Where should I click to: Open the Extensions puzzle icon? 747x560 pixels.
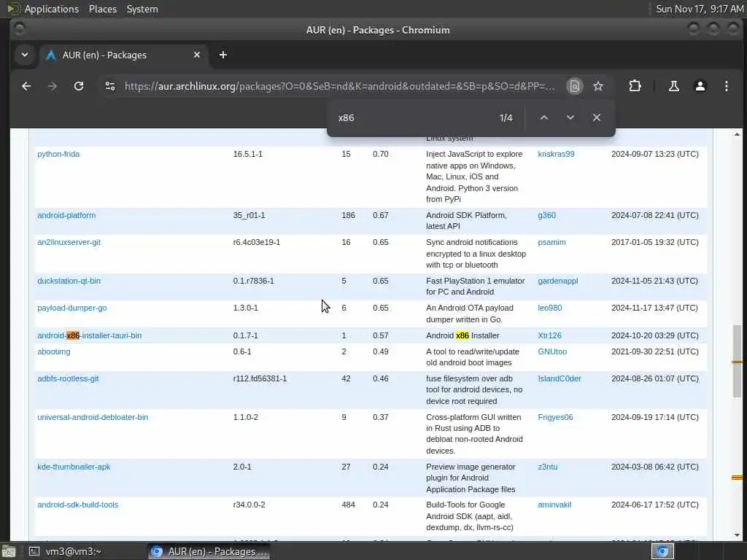[635, 86]
